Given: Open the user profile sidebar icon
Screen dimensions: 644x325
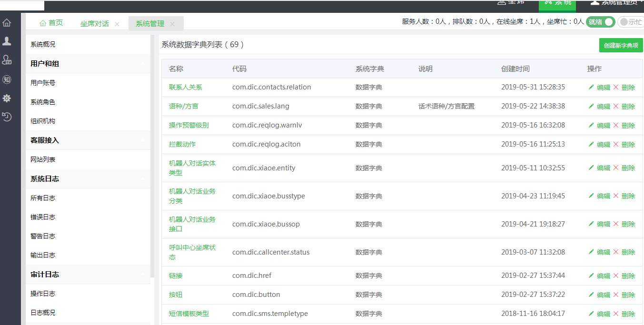Looking at the screenshot, I should tap(7, 41).
